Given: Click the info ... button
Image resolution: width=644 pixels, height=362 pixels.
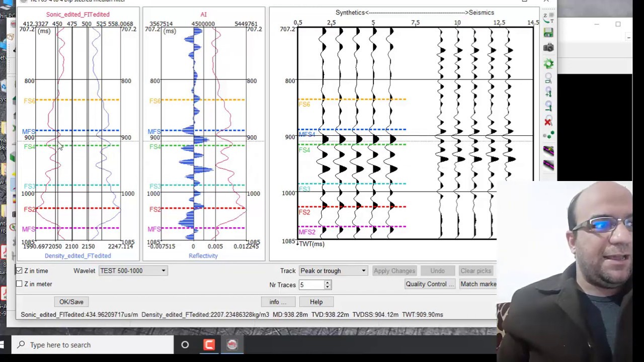Looking at the screenshot, I should [x=278, y=302].
